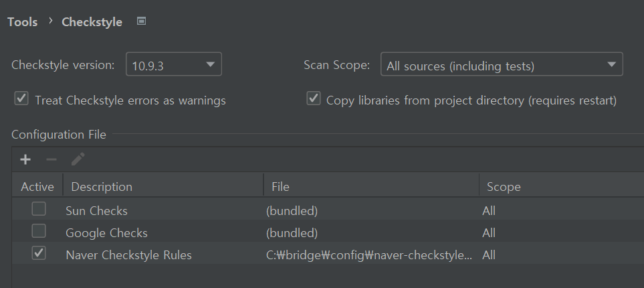Add a new configuration file with plus icon
644x288 pixels.
point(25,159)
